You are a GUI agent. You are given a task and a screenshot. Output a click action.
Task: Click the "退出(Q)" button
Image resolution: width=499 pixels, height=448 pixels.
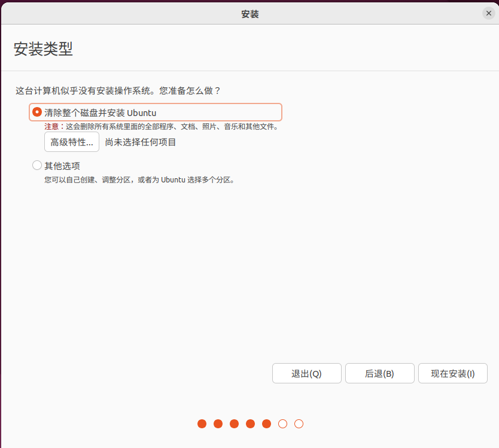click(x=306, y=373)
